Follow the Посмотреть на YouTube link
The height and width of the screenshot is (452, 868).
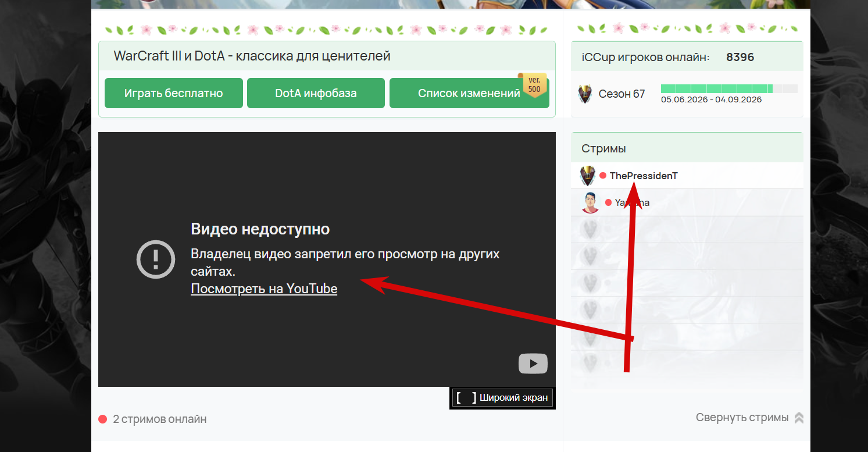(x=264, y=289)
